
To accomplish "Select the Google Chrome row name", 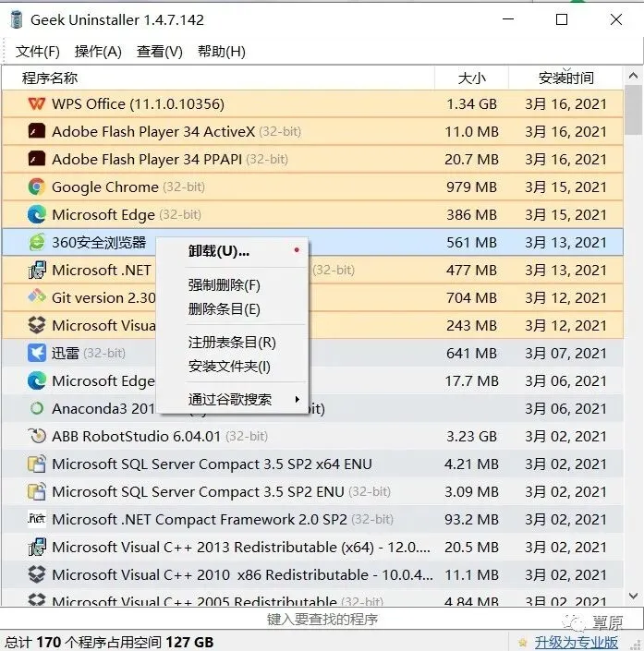I will 105,187.
